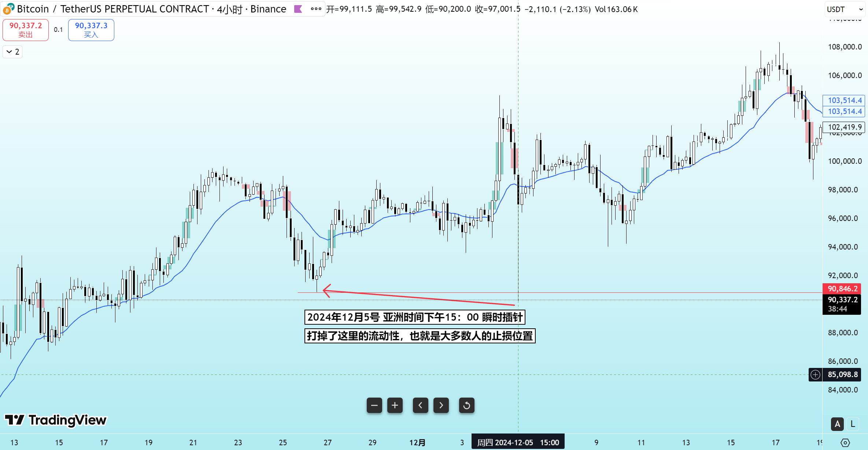Open the TradingView logo link
Image resolution: width=868 pixels, height=450 pixels.
click(55, 420)
